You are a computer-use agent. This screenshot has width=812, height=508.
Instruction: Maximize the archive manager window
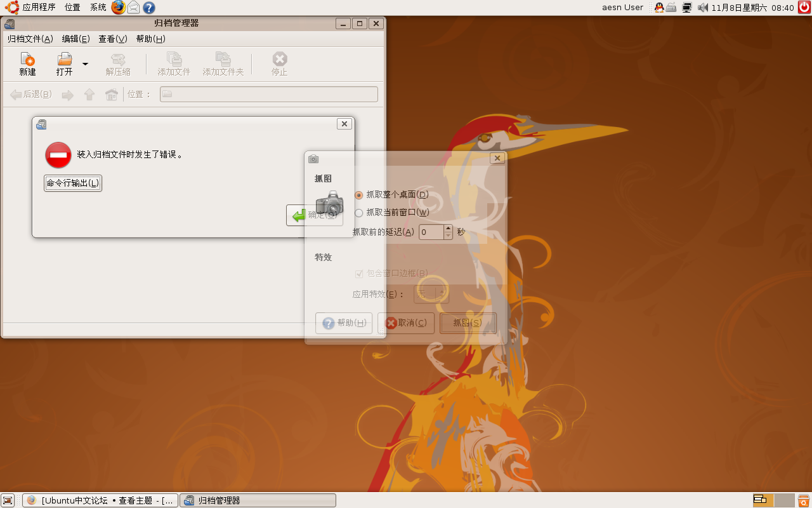[x=360, y=23]
